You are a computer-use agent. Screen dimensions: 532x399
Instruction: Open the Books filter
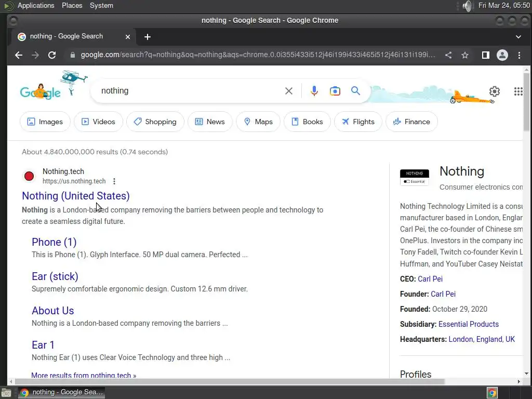point(307,122)
